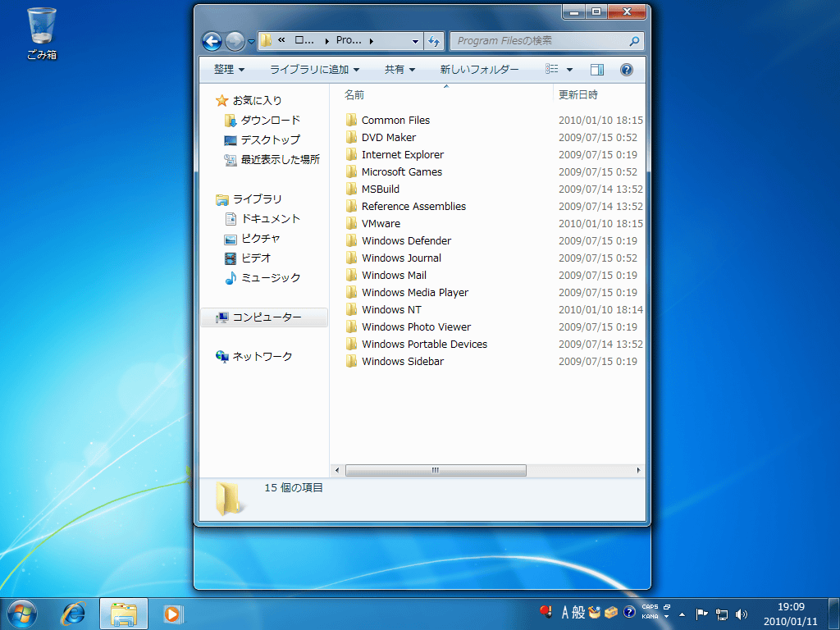Open the volume speaker icon
This screenshot has height=630, width=840.
point(742,614)
